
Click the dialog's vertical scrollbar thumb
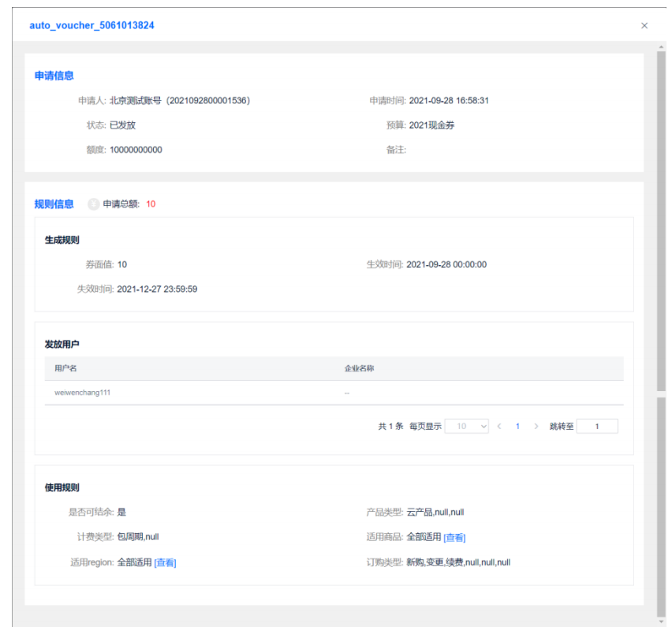click(x=661, y=221)
